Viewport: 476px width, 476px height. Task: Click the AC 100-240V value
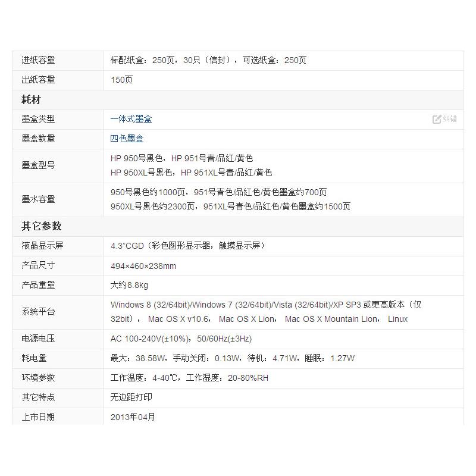(x=181, y=339)
